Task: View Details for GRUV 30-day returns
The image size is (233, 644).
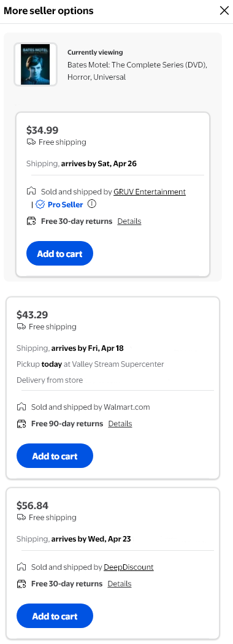Action: [129, 221]
